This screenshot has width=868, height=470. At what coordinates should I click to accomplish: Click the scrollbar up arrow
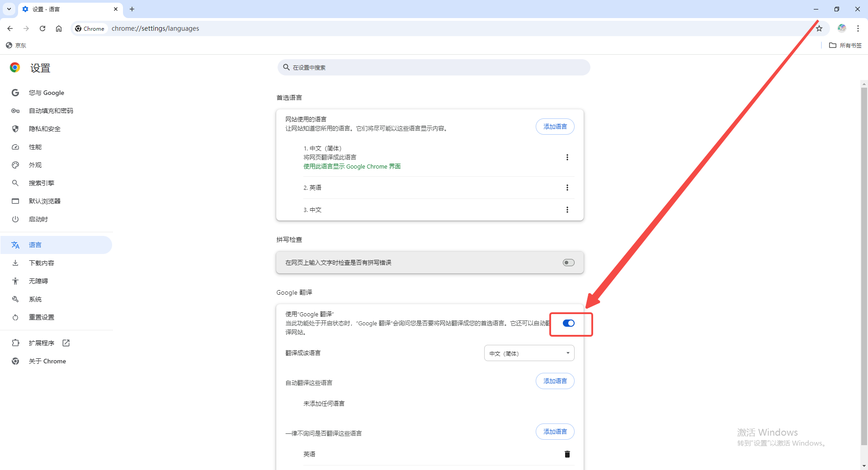click(x=864, y=84)
